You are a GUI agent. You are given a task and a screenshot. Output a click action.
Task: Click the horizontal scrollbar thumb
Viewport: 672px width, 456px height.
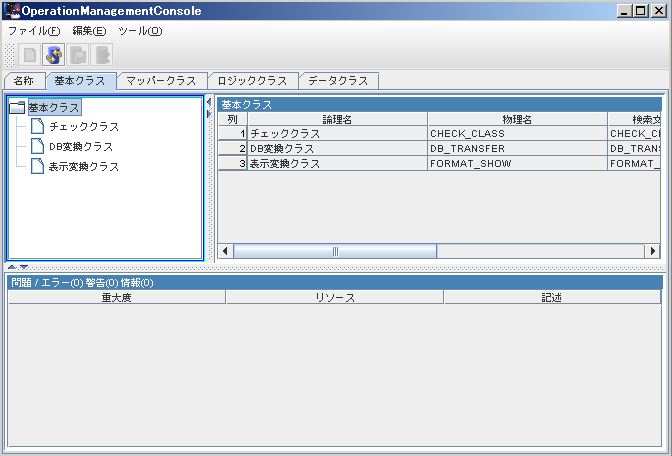coord(335,251)
